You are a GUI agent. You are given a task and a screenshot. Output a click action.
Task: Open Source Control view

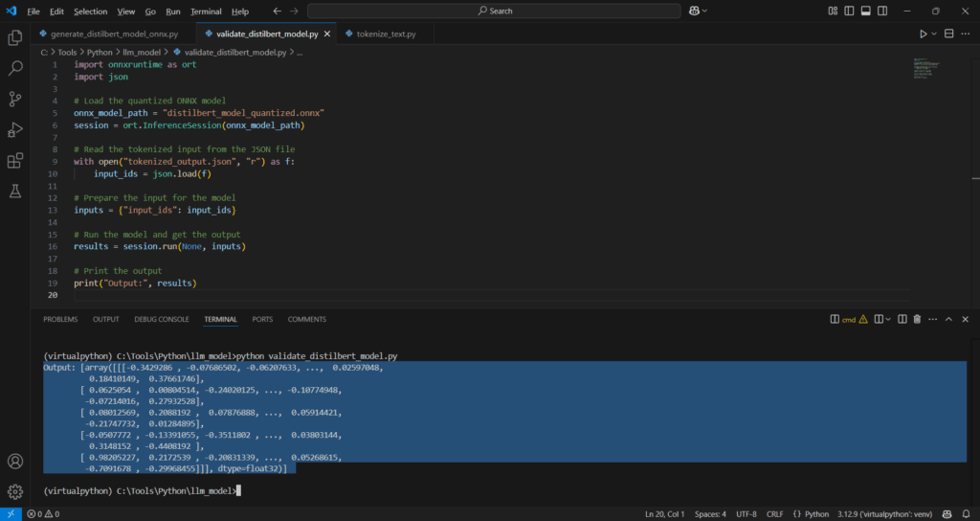coord(15,99)
